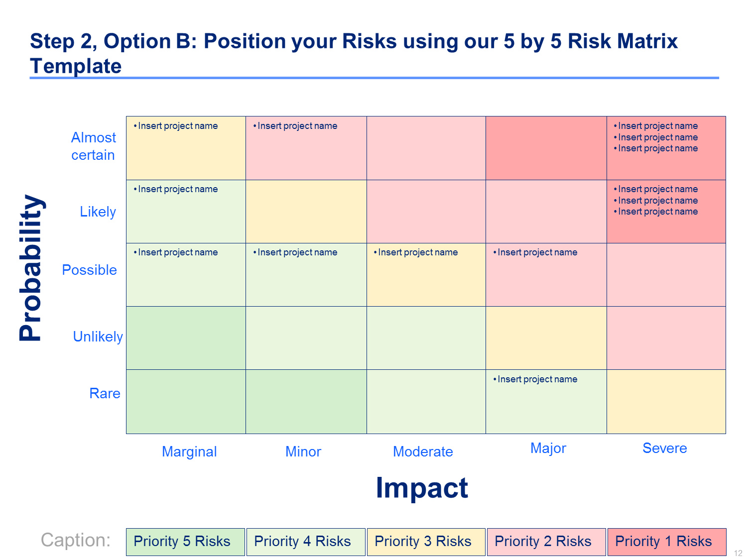The height and width of the screenshot is (560, 747).
Task: Select the Priority 5 Risks legend swatch
Action: [185, 542]
